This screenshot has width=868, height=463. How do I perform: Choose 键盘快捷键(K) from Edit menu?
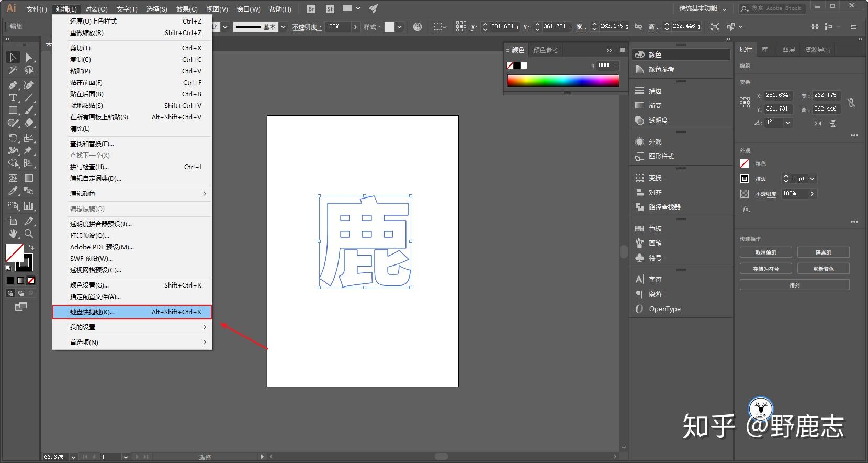132,312
